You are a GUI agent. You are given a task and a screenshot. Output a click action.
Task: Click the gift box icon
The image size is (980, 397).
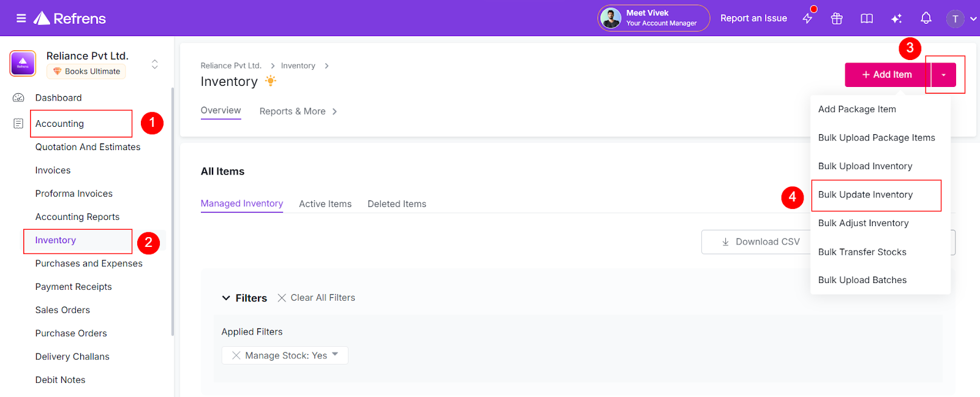pyautogui.click(x=837, y=18)
